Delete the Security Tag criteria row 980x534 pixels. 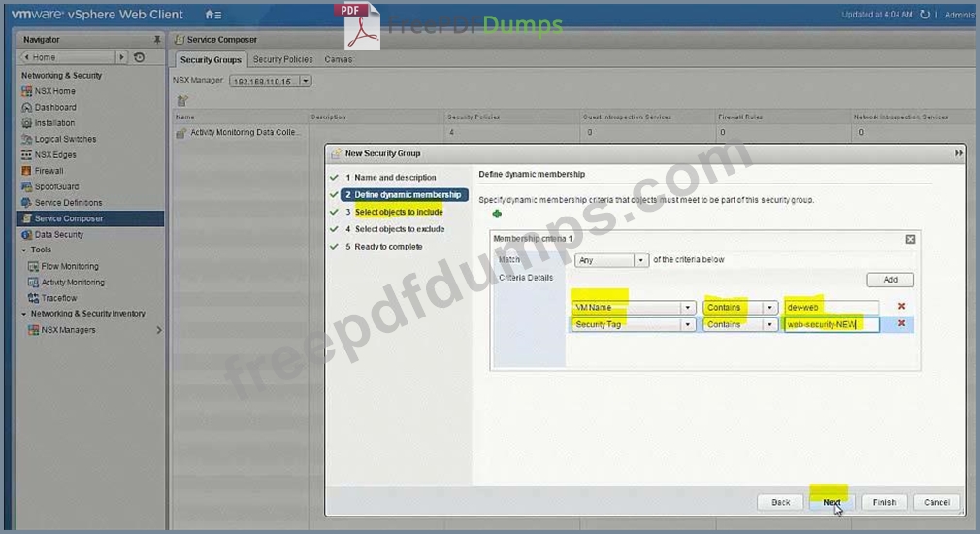(x=901, y=323)
